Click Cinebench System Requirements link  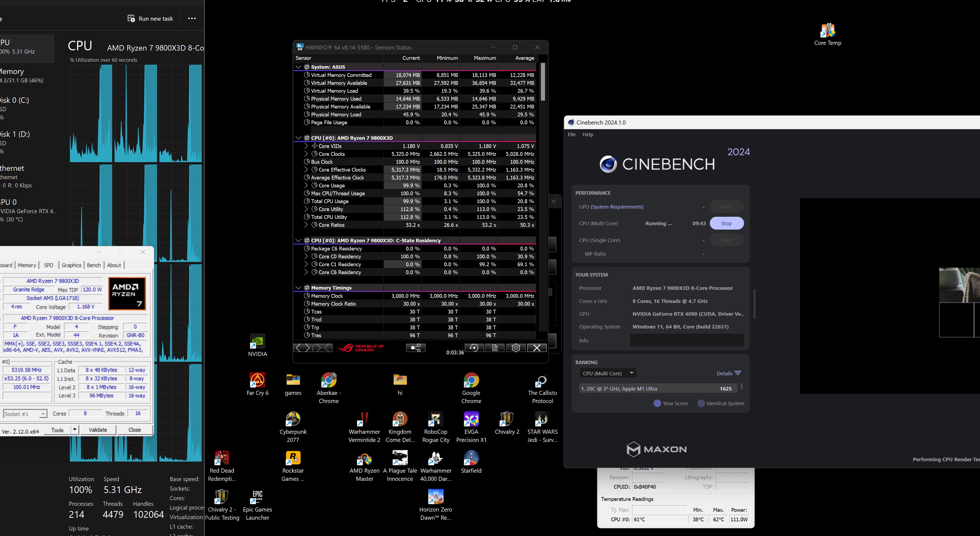click(x=617, y=207)
